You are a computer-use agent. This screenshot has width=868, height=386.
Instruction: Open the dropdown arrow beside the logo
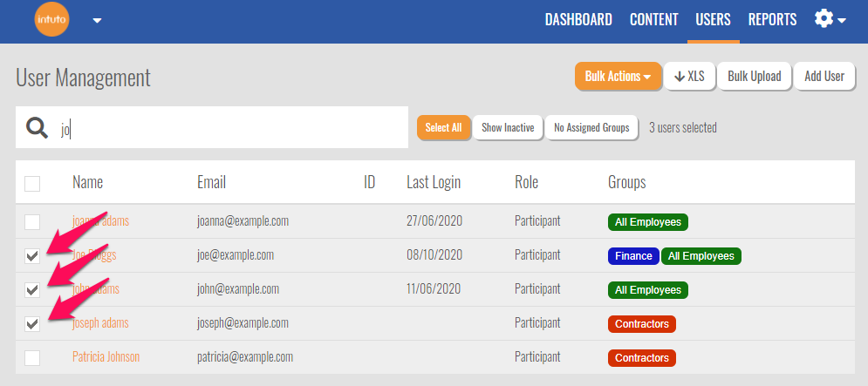[97, 21]
